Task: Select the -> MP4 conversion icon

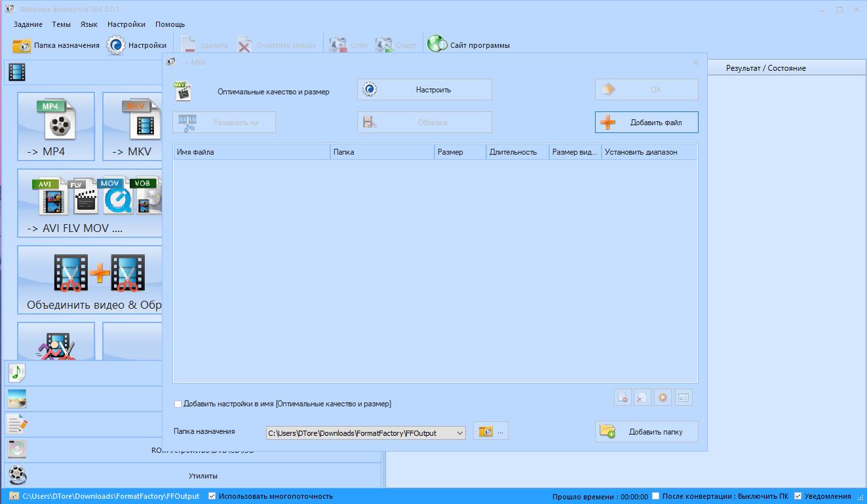Action: tap(56, 126)
